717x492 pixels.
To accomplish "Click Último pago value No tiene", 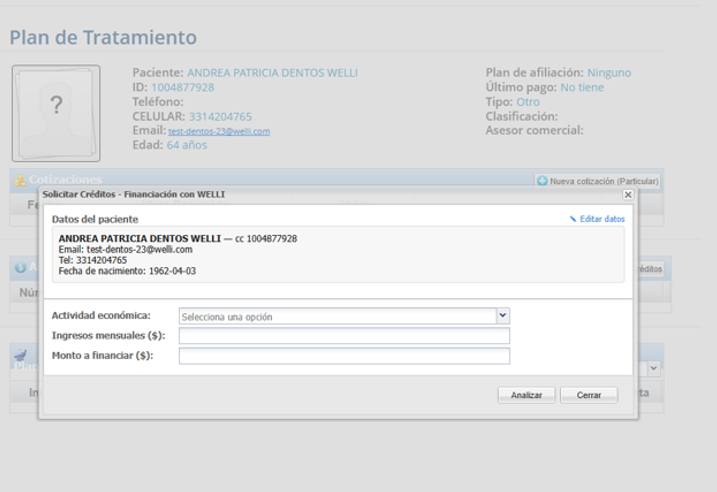I will click(x=582, y=87).
